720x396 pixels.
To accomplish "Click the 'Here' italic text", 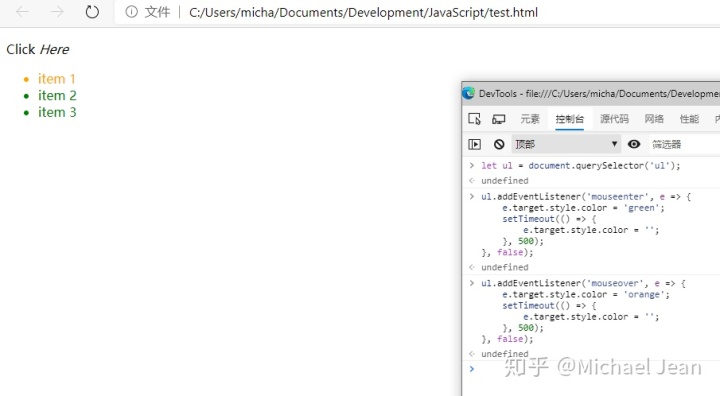I will [54, 49].
